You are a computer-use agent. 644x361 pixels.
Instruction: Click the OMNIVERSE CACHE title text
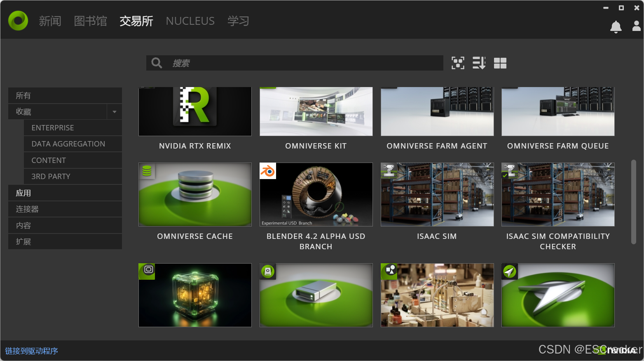click(x=195, y=236)
